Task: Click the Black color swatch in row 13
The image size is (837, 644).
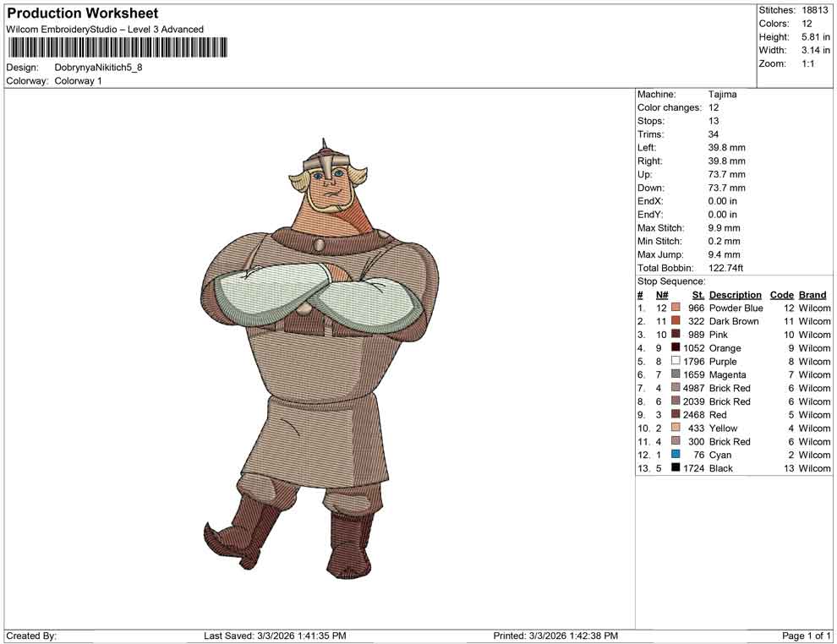Action: point(676,468)
